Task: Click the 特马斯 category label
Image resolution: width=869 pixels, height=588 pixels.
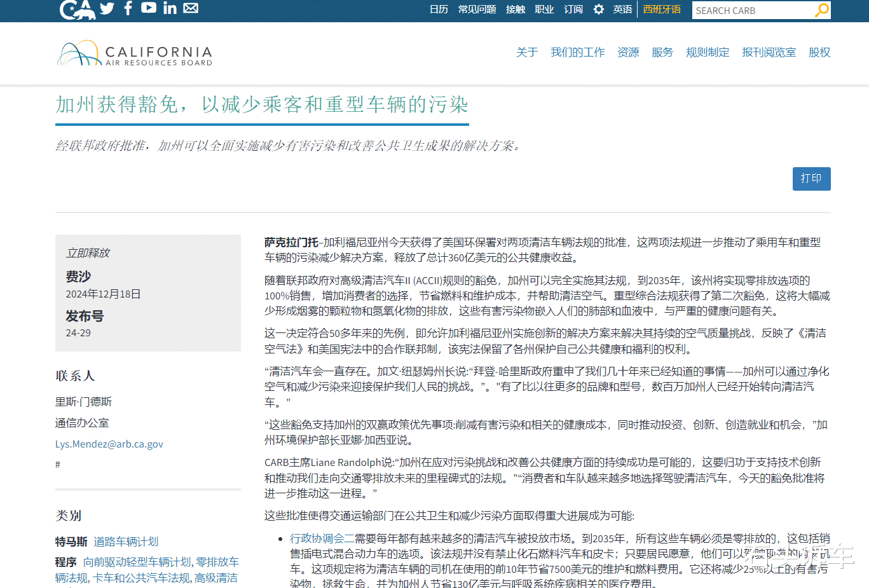Action: click(71, 542)
